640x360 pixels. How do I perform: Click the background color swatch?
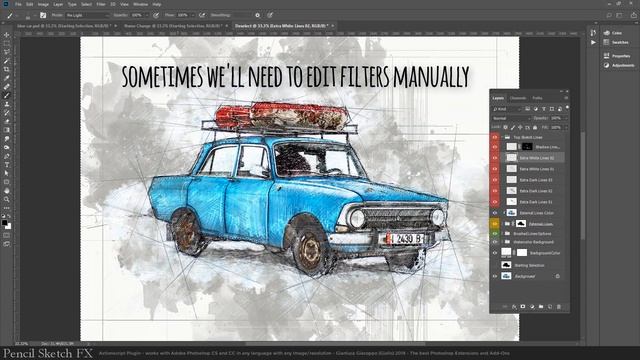9,227
